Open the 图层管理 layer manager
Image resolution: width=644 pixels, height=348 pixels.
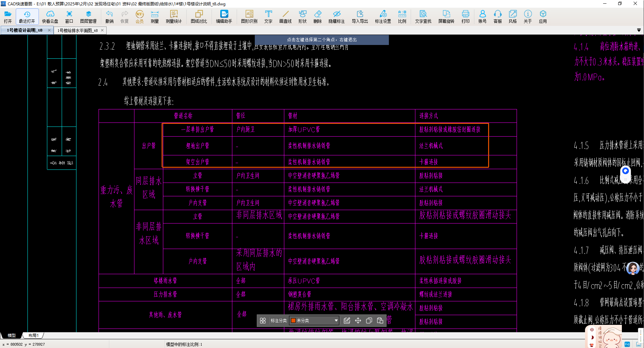(88, 16)
